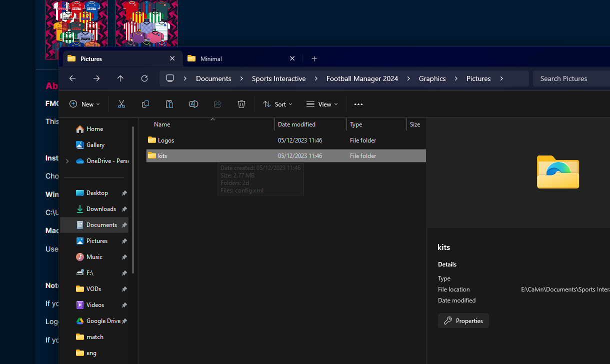Select Documents in the sidebar
This screenshot has width=610, height=364.
(x=94, y=225)
